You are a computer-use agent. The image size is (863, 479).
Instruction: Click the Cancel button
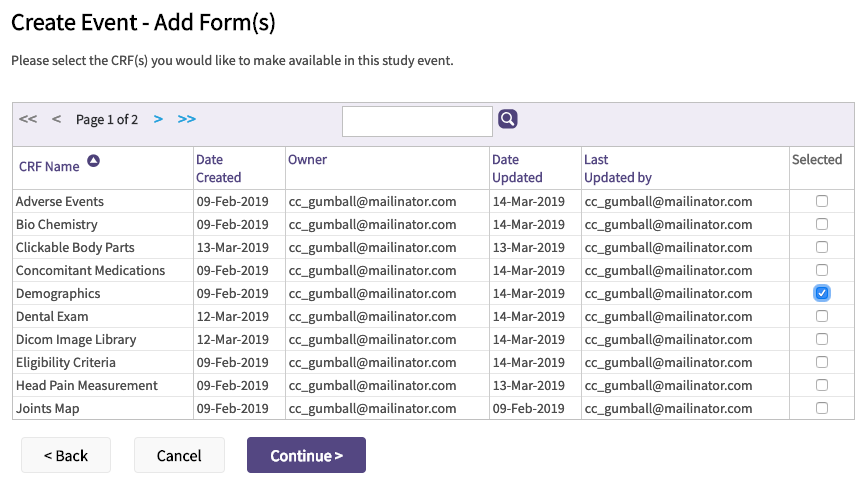coord(179,455)
